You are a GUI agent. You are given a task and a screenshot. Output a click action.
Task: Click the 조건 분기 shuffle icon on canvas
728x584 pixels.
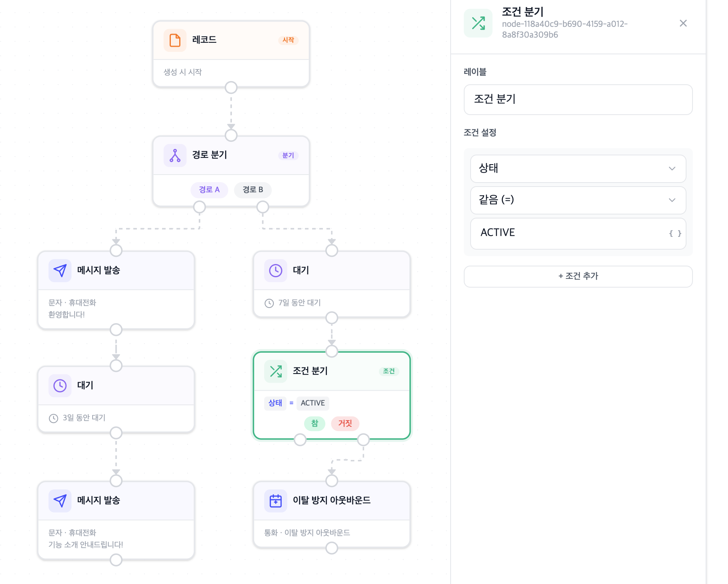click(x=275, y=371)
